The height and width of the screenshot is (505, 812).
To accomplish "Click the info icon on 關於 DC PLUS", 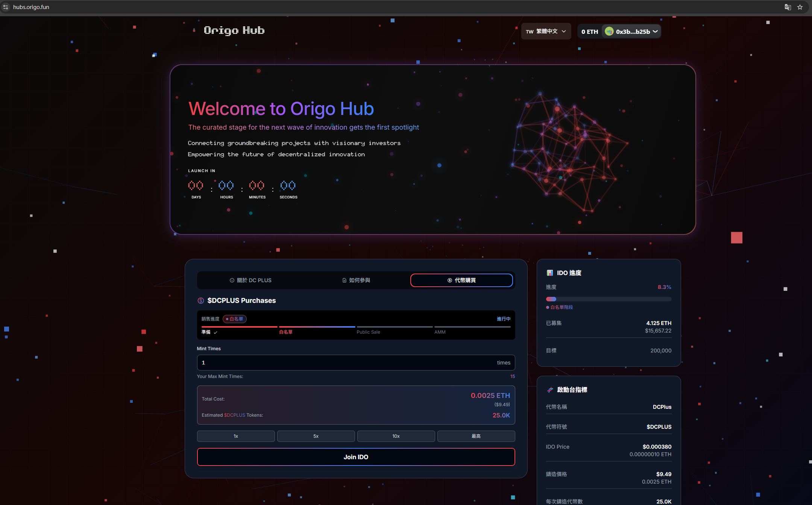I will [x=232, y=280].
